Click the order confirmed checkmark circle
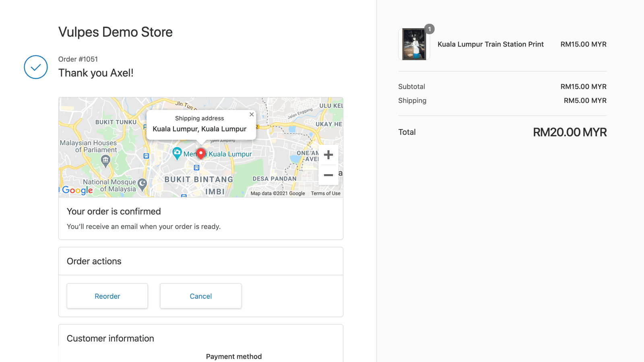 pyautogui.click(x=35, y=67)
